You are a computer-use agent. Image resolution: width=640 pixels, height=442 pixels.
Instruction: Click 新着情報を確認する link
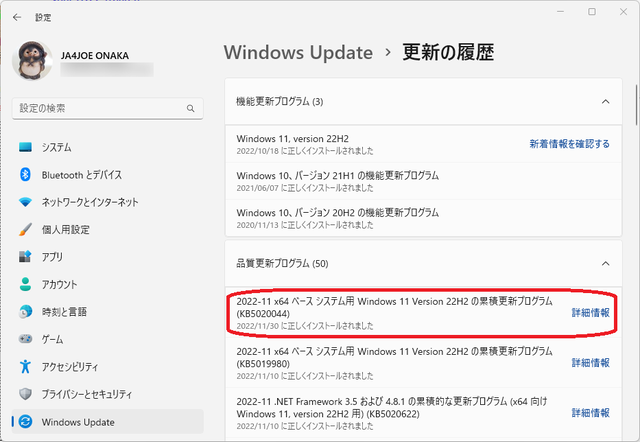click(x=569, y=144)
